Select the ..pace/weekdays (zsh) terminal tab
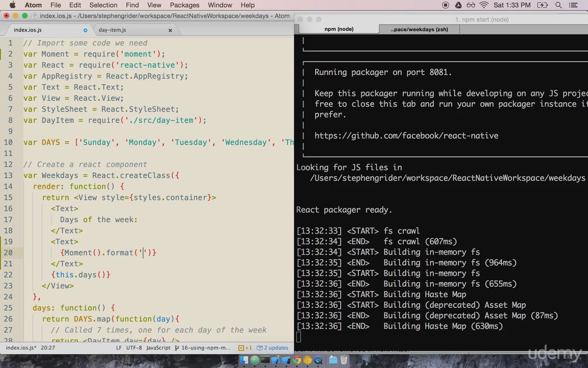 [419, 29]
